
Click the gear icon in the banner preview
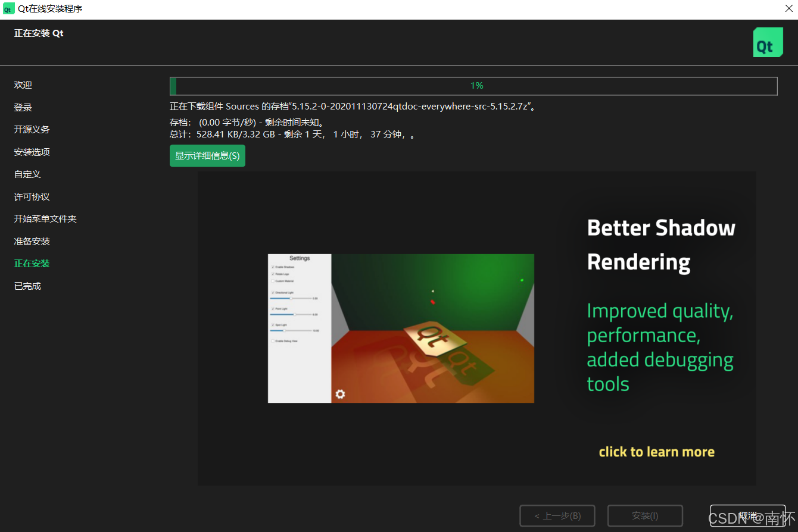click(340, 394)
